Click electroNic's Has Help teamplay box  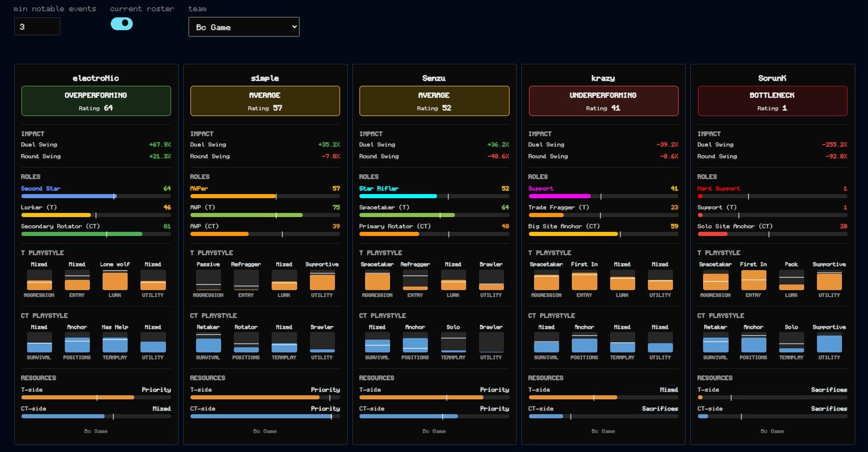pyautogui.click(x=115, y=343)
